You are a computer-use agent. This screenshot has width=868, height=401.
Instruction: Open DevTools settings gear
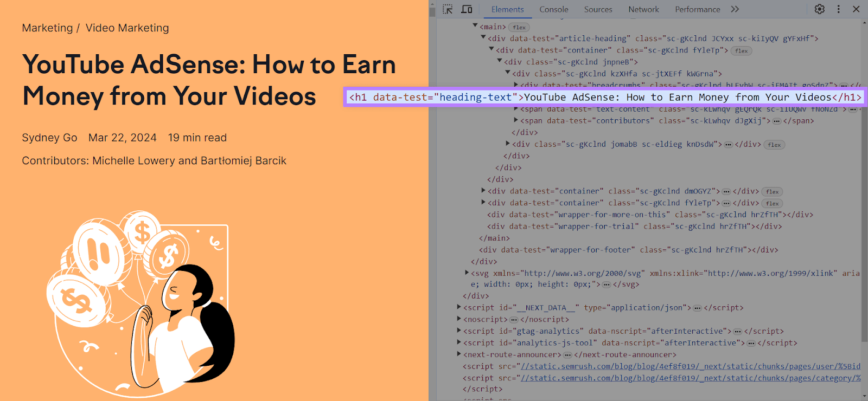coord(820,9)
